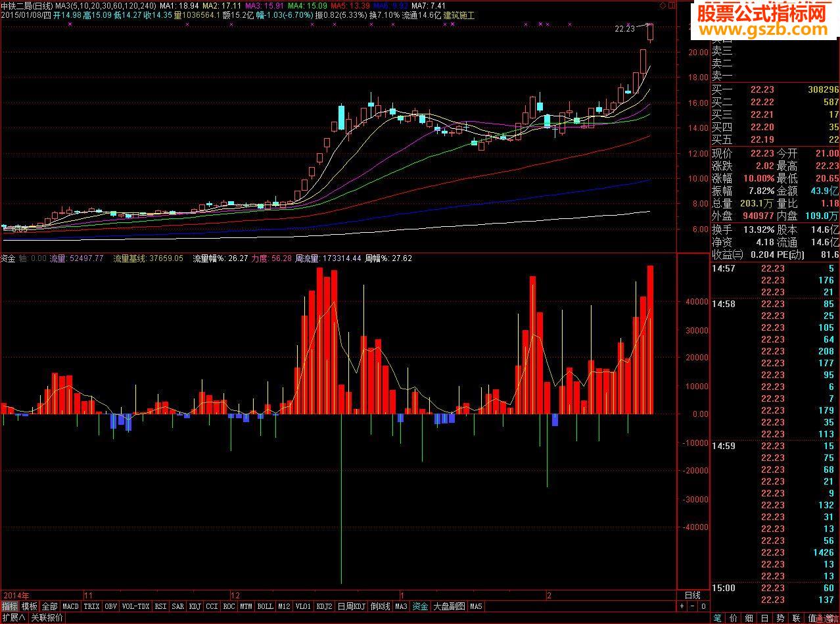The image size is (840, 624).
Task: Click the minus zoom button beside indicator tabs
Action: 692,606
